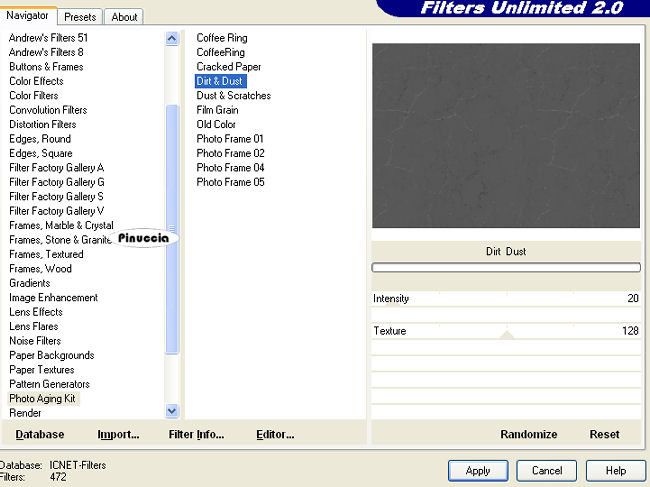Reset the filter settings
The width and height of the screenshot is (650, 487).
pyautogui.click(x=604, y=434)
